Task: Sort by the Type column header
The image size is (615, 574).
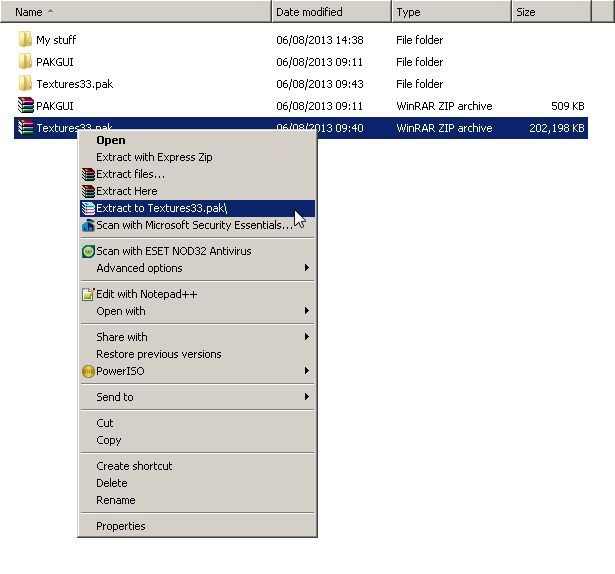Action: pos(452,12)
